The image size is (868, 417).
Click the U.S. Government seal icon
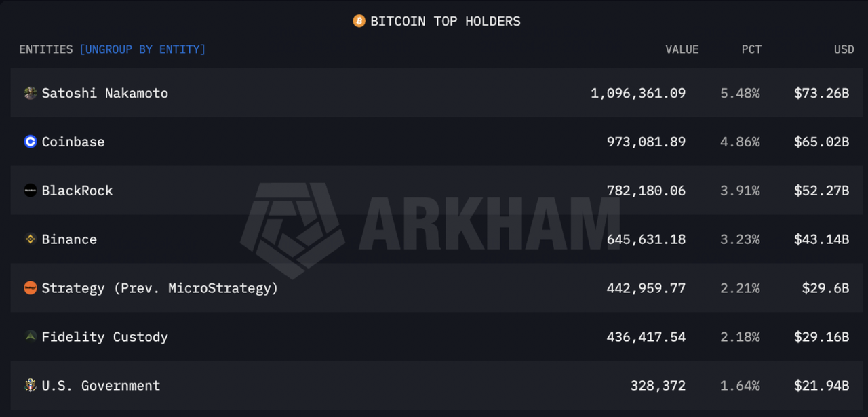coord(31,386)
